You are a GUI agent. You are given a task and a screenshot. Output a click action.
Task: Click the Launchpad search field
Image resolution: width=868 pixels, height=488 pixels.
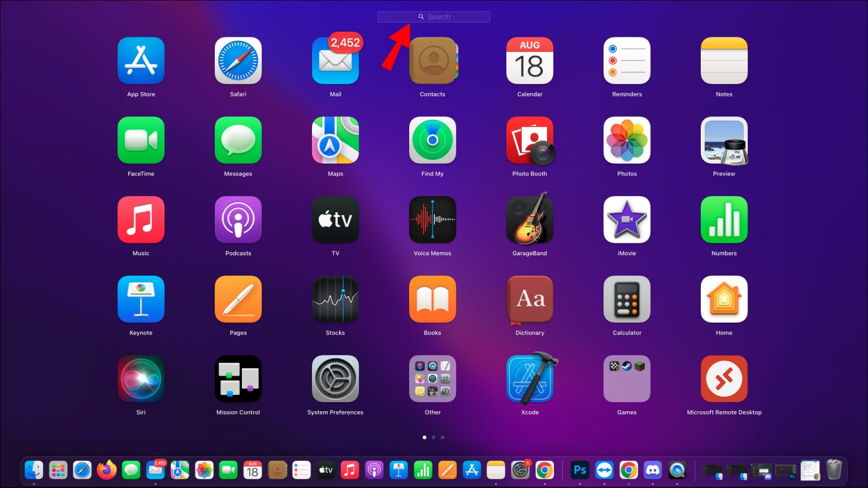434,16
